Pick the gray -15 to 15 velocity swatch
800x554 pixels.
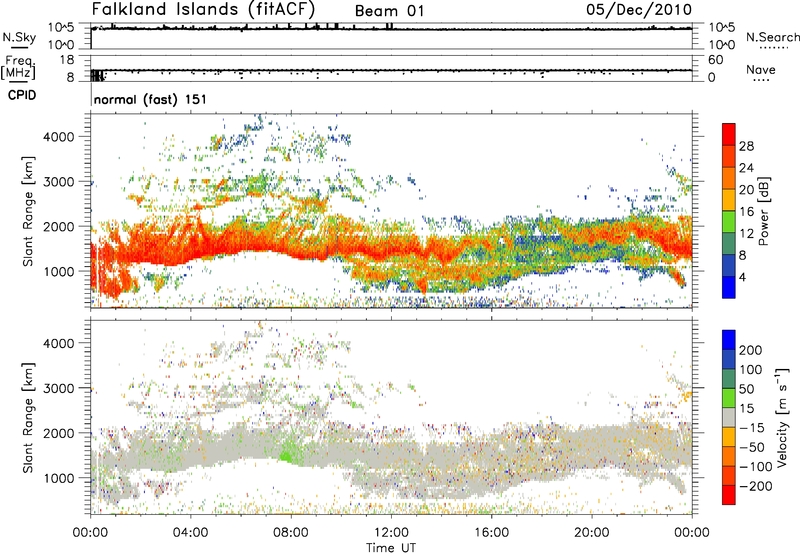(729, 417)
